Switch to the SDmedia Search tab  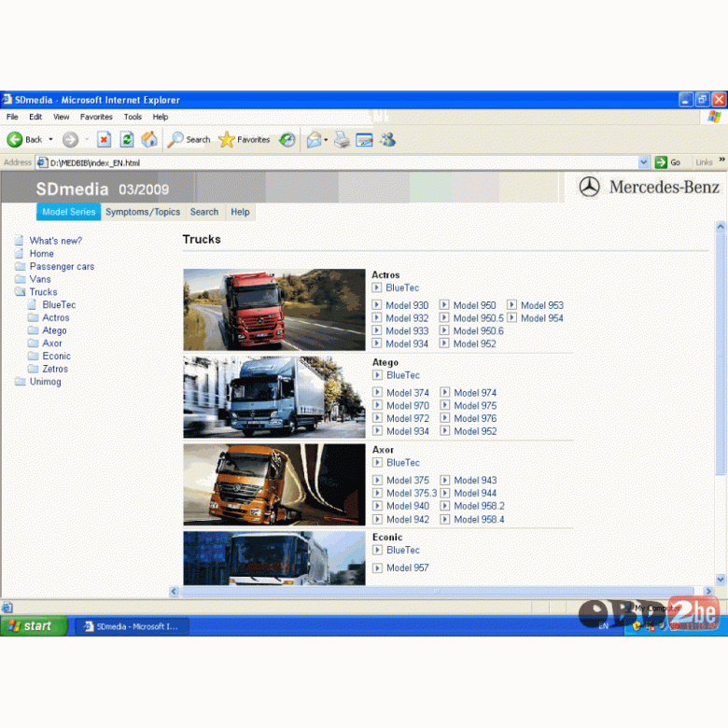click(x=204, y=212)
